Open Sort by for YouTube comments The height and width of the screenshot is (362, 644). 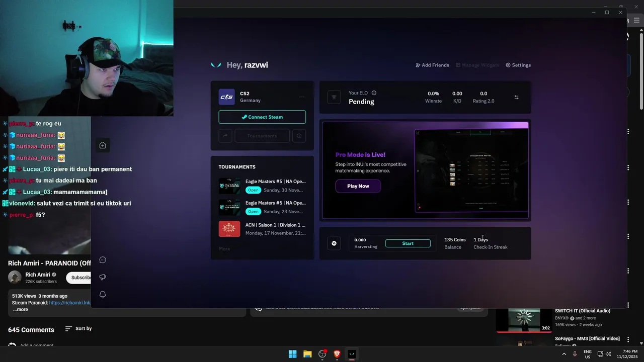[78, 329]
